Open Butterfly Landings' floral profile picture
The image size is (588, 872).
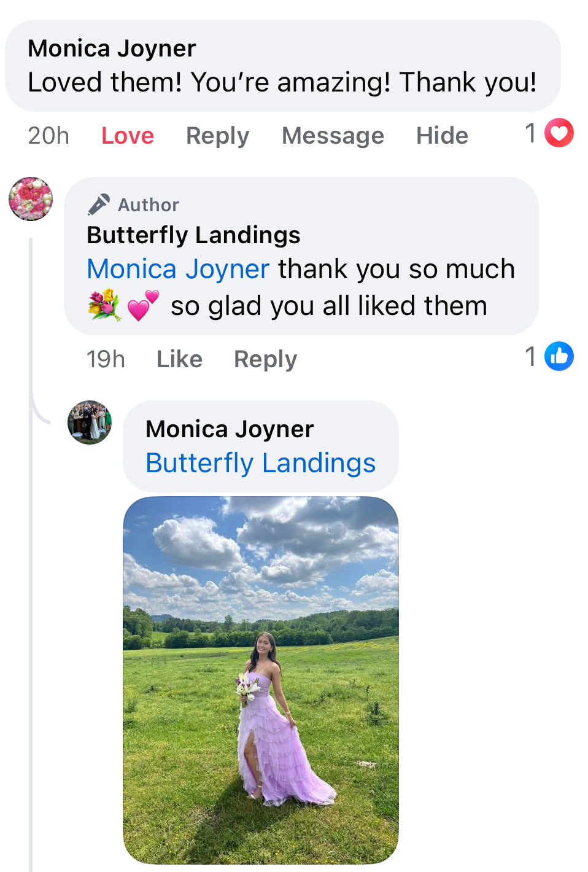31,199
